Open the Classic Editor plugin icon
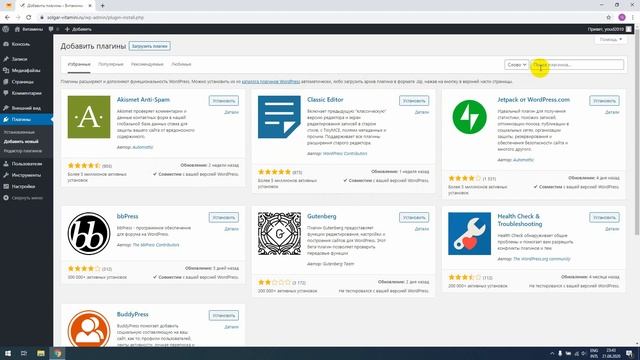 [279, 117]
